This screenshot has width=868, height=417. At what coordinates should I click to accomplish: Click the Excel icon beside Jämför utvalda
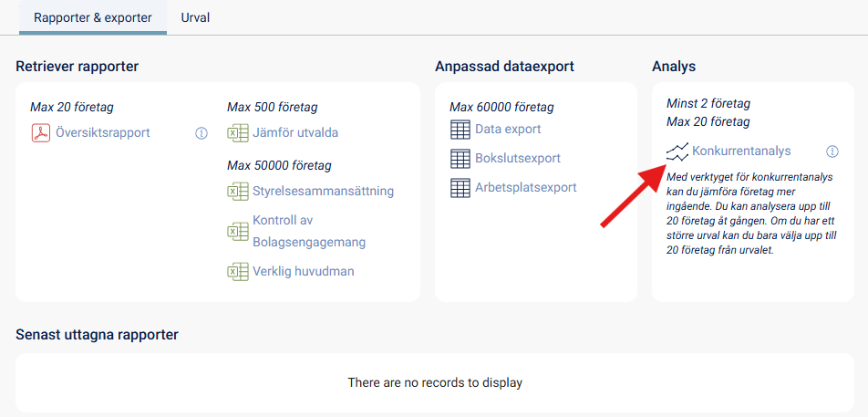(x=238, y=133)
